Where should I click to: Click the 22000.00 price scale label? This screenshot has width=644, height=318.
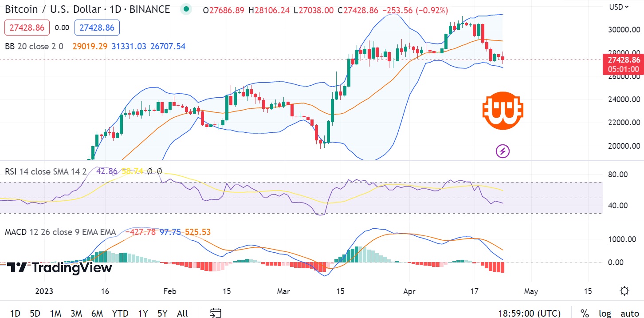(624, 123)
